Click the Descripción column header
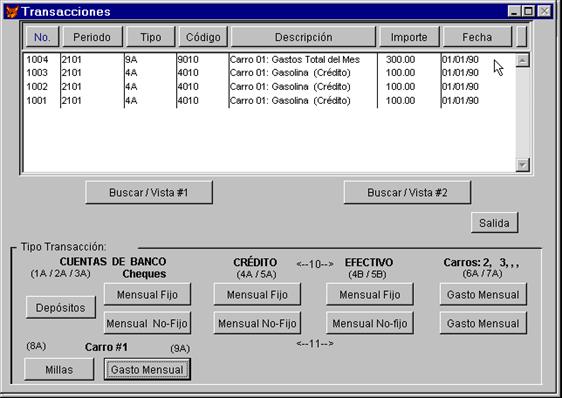Viewport: 562px width, 398px height. coord(303,37)
